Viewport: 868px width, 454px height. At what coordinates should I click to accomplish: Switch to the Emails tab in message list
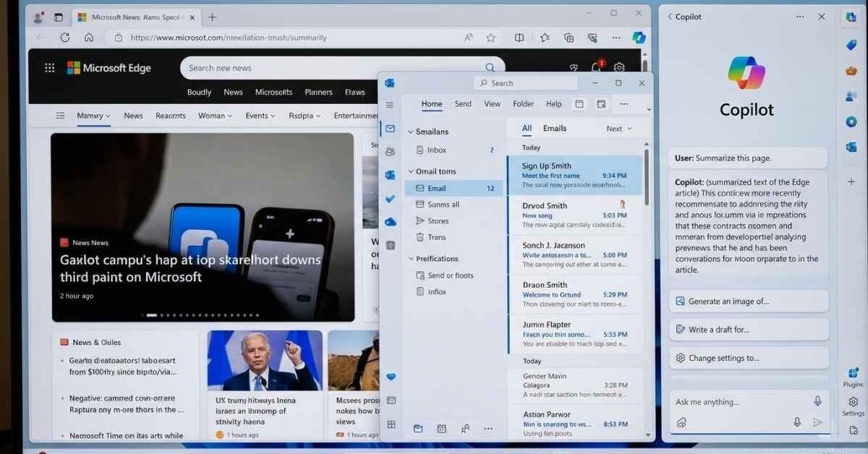(x=555, y=129)
